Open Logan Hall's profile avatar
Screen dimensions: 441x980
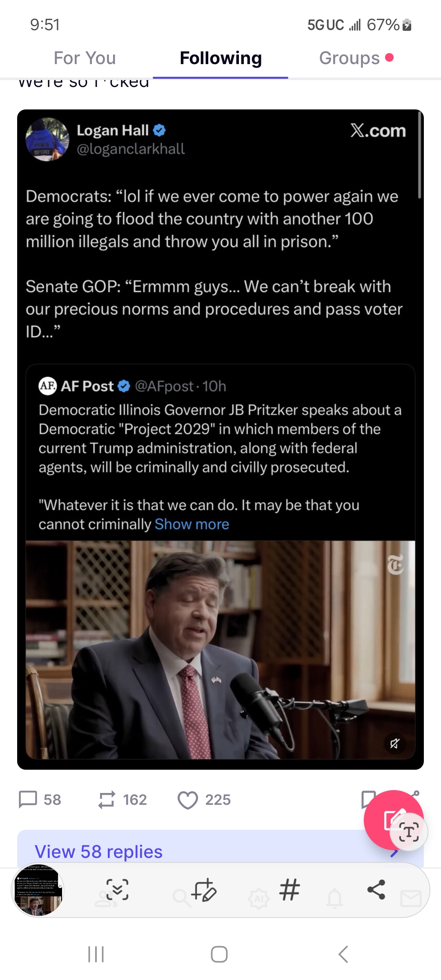point(47,139)
